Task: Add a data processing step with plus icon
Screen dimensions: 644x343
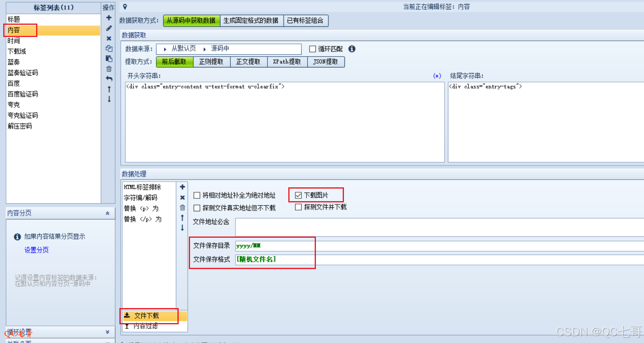Action: (182, 187)
